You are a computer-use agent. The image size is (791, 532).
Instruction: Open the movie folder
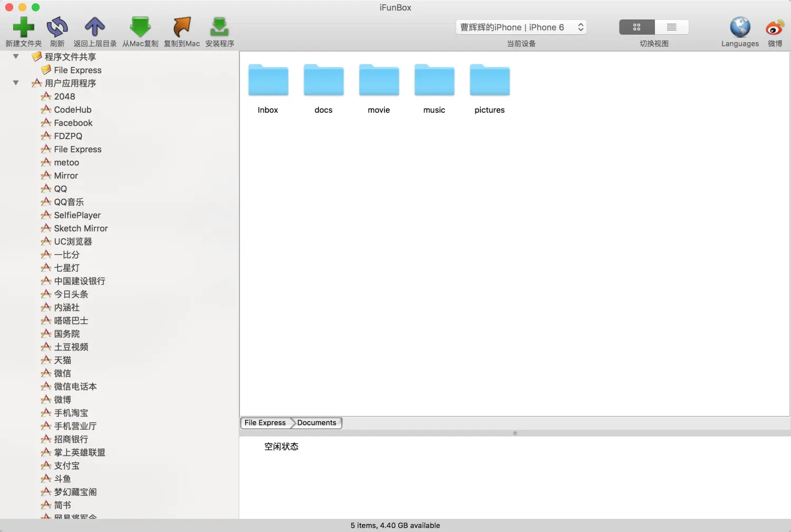point(379,89)
